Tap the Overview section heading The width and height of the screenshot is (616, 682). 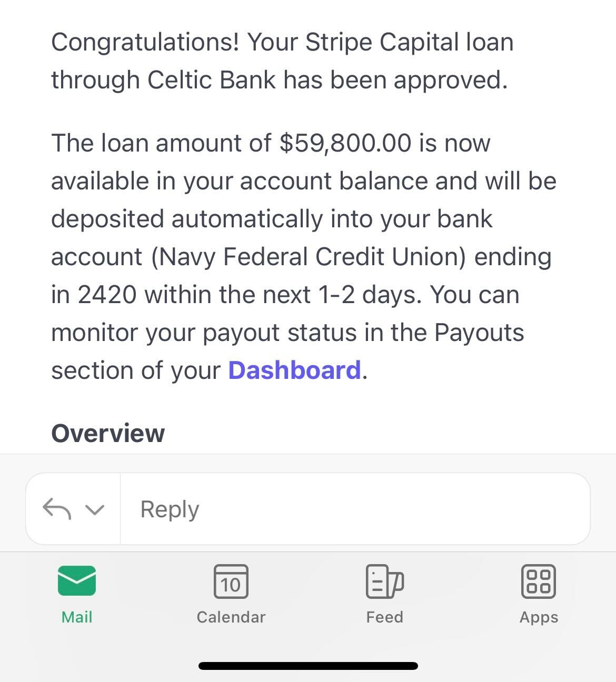pos(108,433)
